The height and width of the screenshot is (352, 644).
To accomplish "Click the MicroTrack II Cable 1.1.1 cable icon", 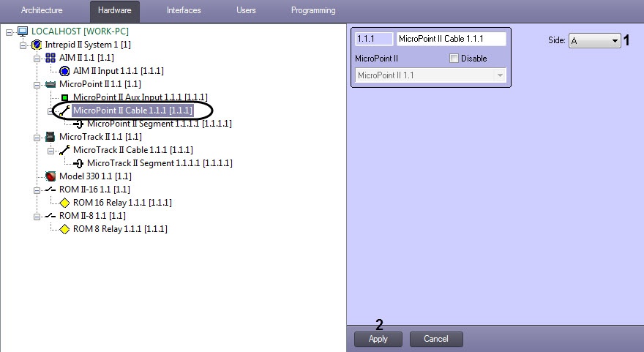I will (64, 150).
